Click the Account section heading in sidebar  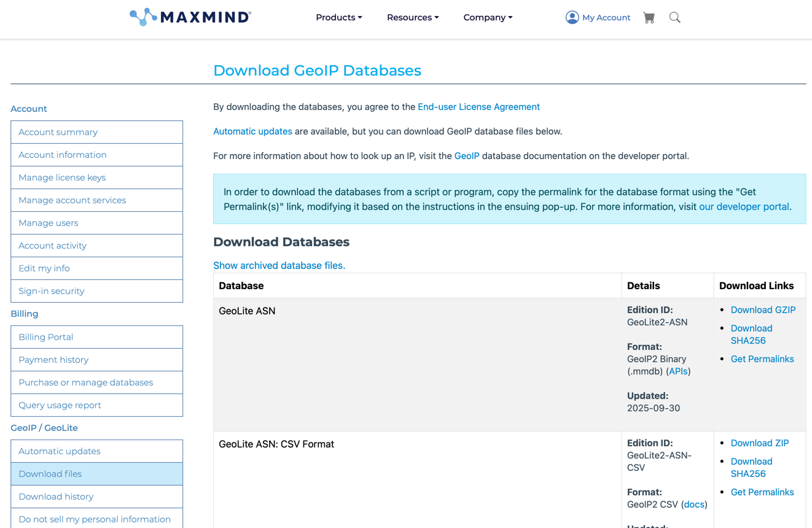[29, 109]
